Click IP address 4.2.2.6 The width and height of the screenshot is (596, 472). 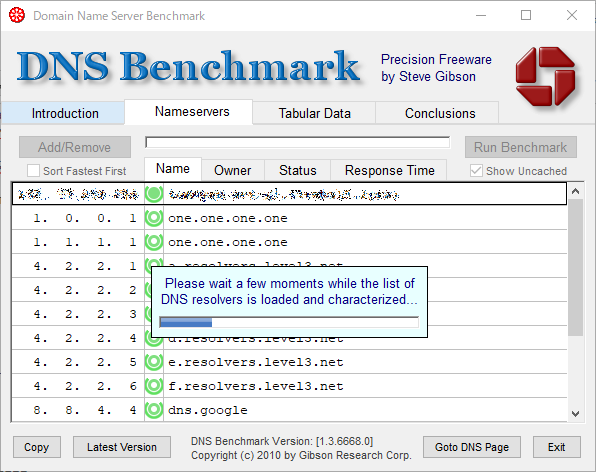click(x=85, y=386)
